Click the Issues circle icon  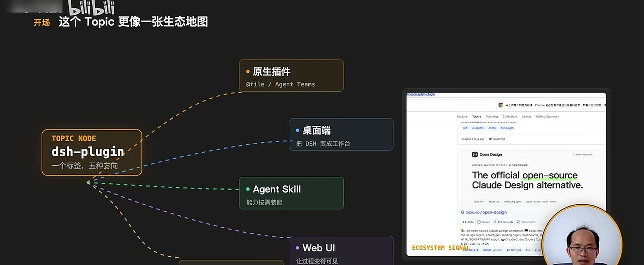coord(479,222)
